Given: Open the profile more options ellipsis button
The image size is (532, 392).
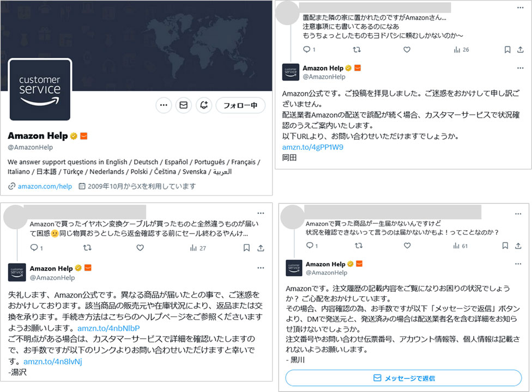Looking at the screenshot, I should click(x=164, y=105).
